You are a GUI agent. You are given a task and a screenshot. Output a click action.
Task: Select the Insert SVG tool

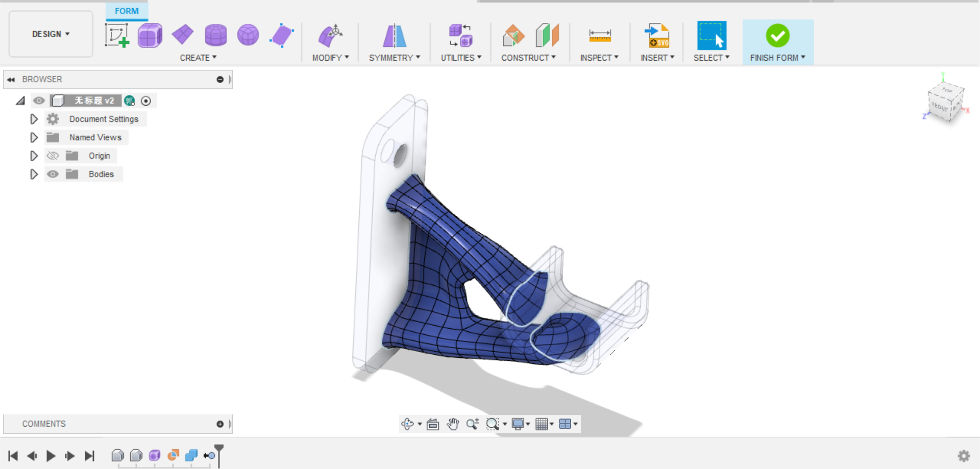(x=658, y=35)
